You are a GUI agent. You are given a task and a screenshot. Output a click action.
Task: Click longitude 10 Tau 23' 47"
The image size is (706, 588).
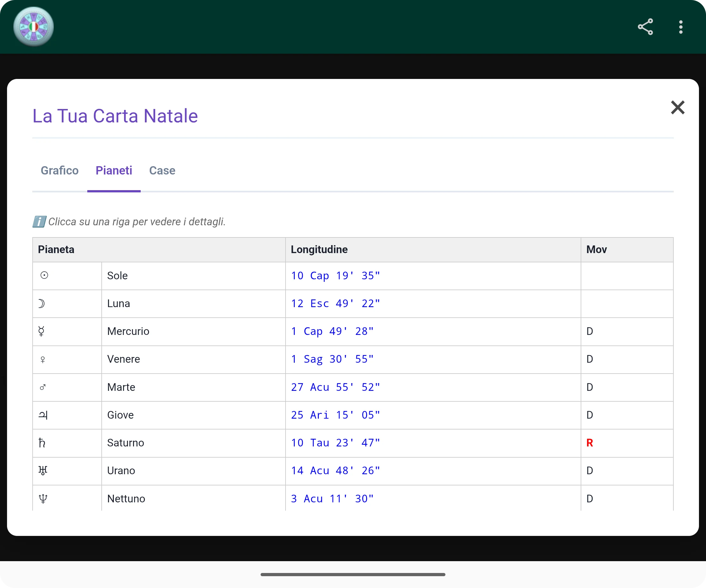pyautogui.click(x=335, y=443)
